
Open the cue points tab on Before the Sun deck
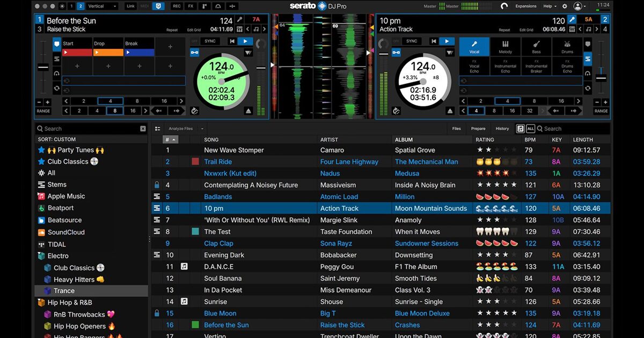57,45
